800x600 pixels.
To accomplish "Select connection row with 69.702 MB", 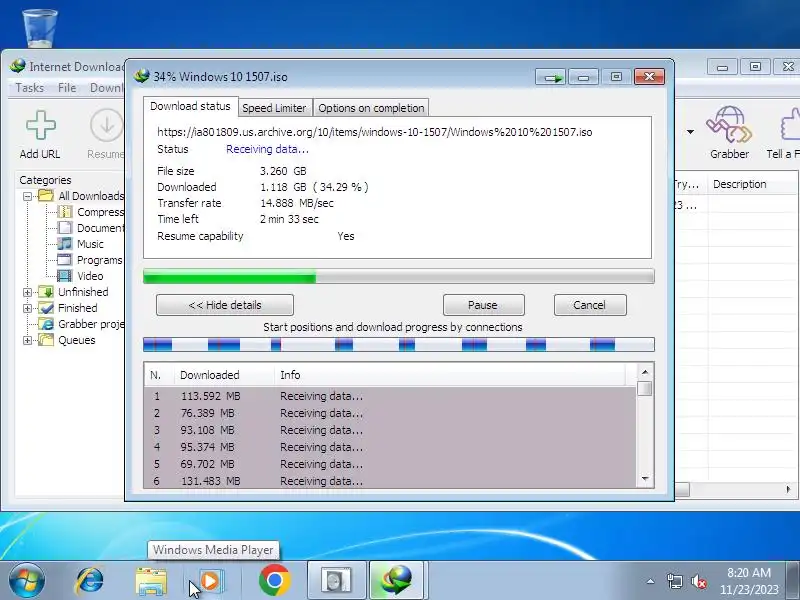I will click(390, 464).
